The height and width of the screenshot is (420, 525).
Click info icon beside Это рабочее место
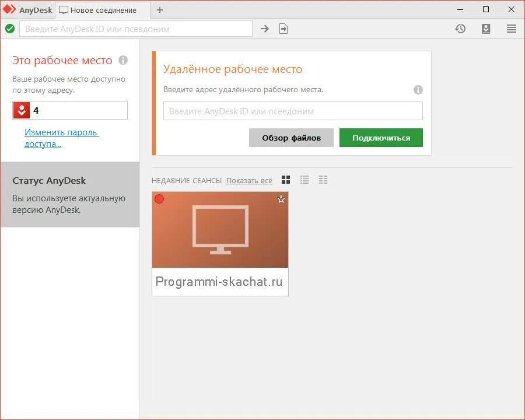[x=123, y=60]
